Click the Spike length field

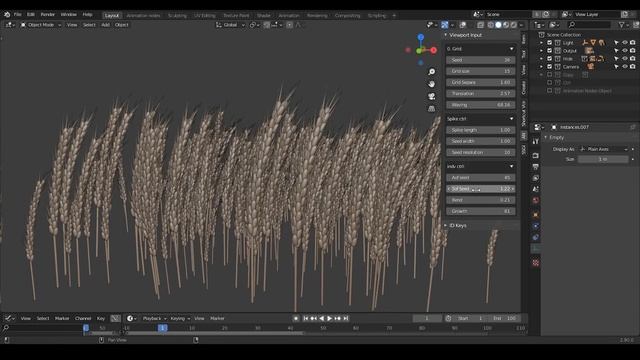[x=480, y=130]
